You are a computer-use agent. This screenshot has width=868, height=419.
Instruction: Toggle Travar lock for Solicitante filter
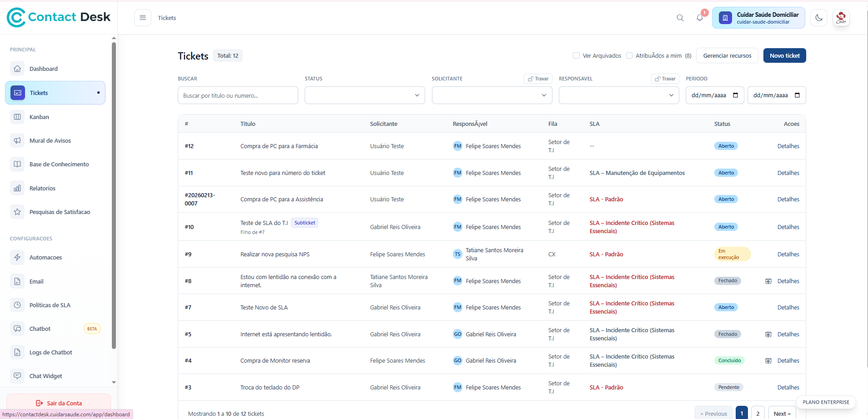click(x=538, y=79)
